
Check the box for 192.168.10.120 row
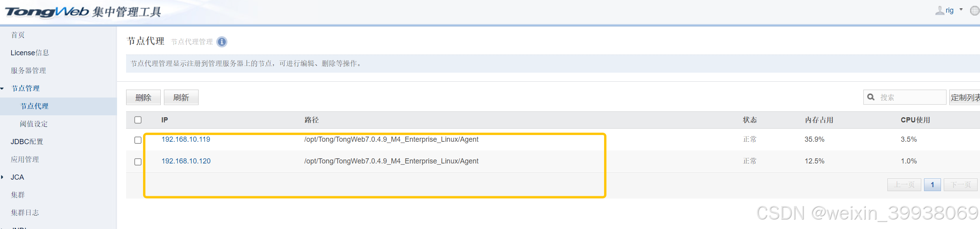coord(138,162)
